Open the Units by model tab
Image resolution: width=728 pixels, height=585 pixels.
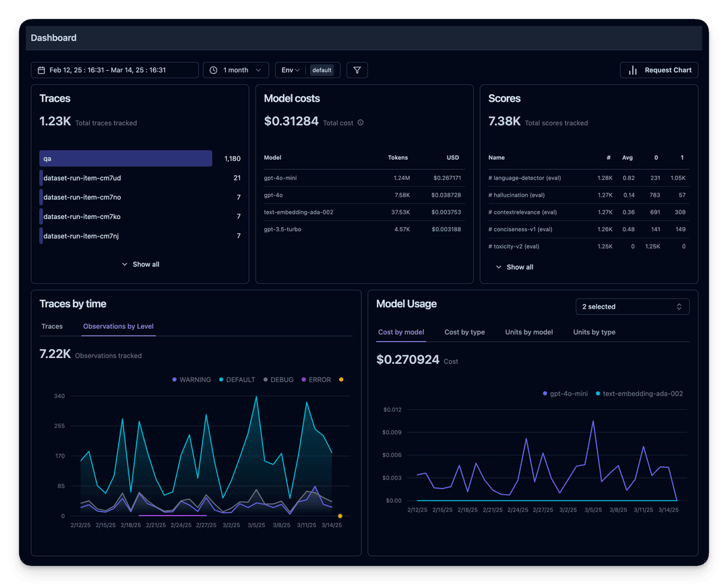(x=529, y=332)
